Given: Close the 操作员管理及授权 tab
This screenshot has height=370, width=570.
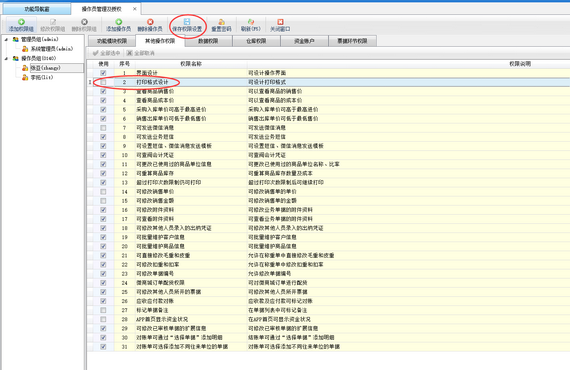Looking at the screenshot, I should click(135, 9).
